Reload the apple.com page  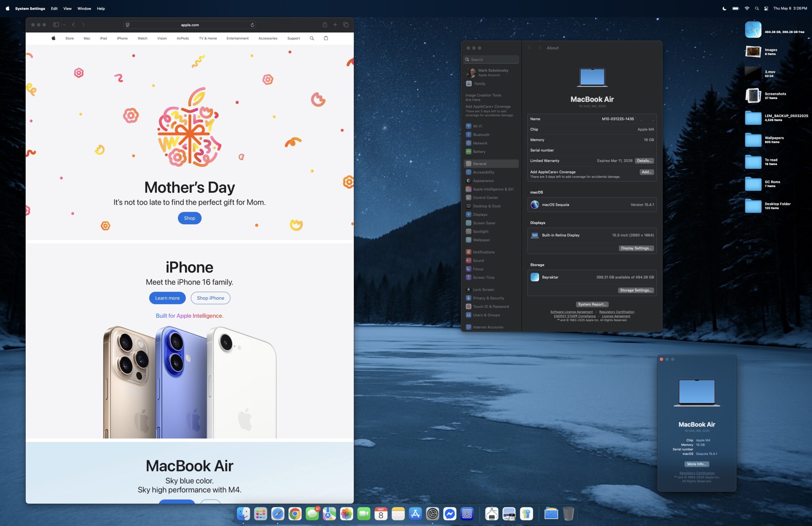point(252,25)
